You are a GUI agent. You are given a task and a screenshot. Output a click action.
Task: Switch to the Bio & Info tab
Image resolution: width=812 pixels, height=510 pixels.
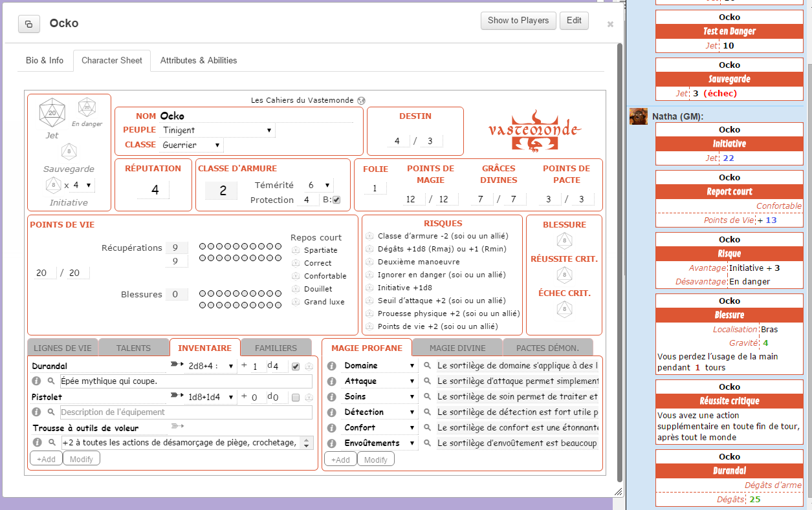coord(45,60)
